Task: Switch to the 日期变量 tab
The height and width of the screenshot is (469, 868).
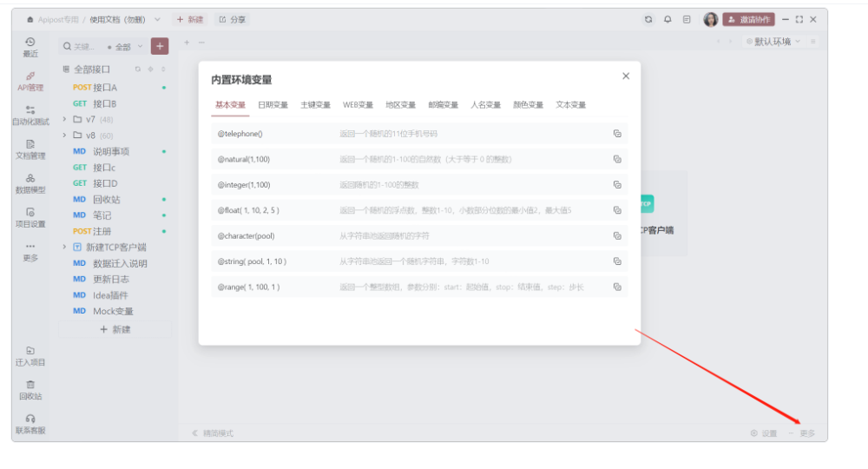Action: coord(273,104)
